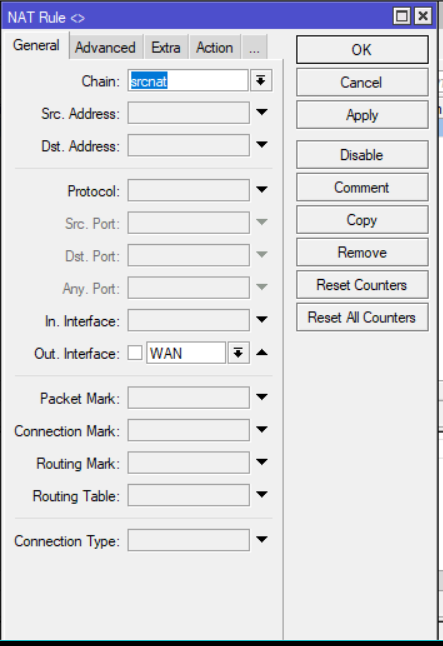Viewport: 443px width, 646px height.
Task: Show more tabs via the ellipsis tab
Action: 254,47
